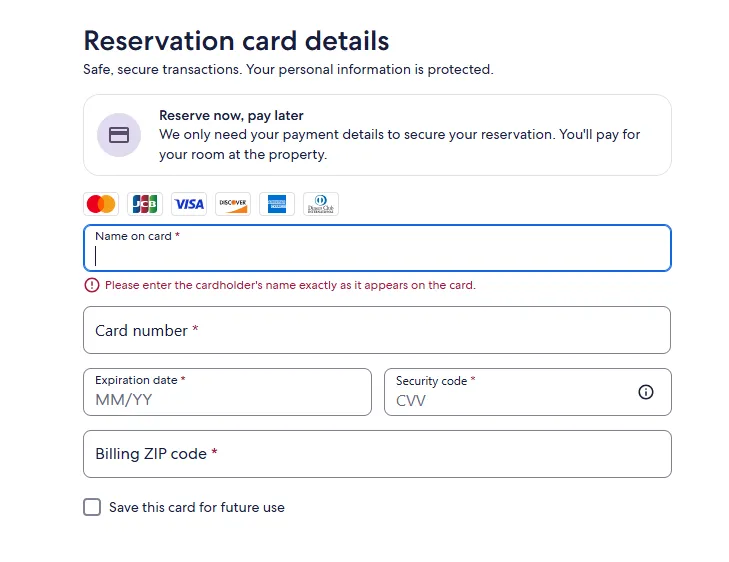Click the red error alert icon
This screenshot has width=729, height=562.
[x=92, y=285]
